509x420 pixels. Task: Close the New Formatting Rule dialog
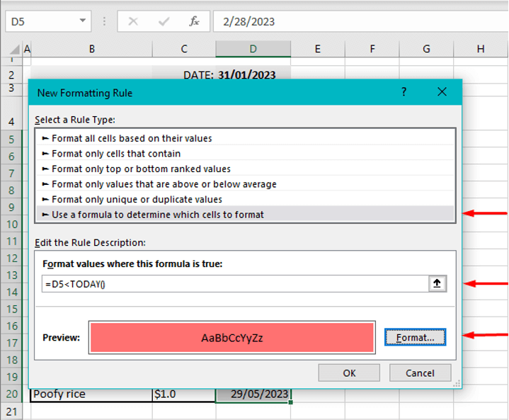click(x=442, y=92)
